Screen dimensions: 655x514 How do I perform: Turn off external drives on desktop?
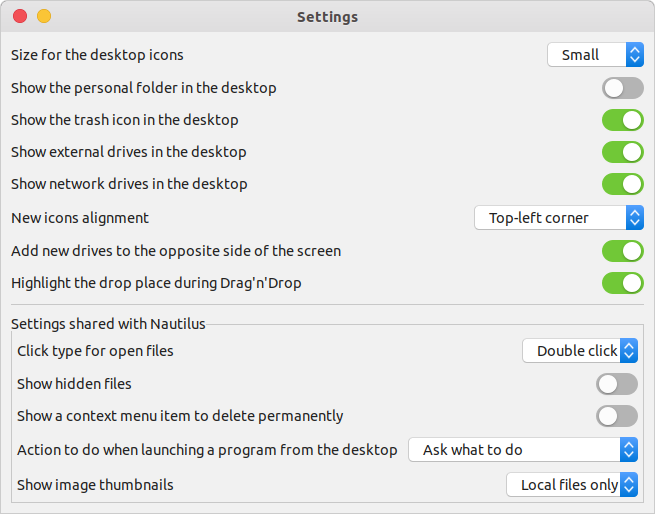pos(622,152)
